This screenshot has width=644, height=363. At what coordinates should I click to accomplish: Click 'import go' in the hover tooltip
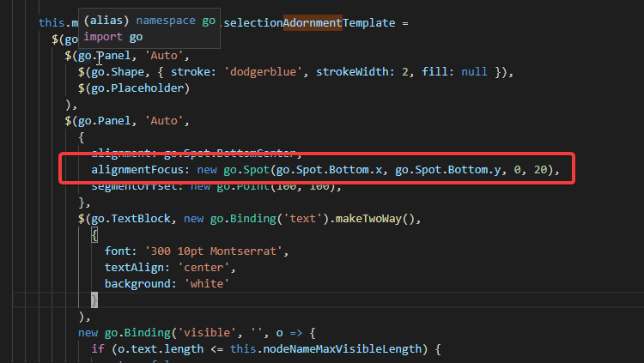tap(113, 37)
